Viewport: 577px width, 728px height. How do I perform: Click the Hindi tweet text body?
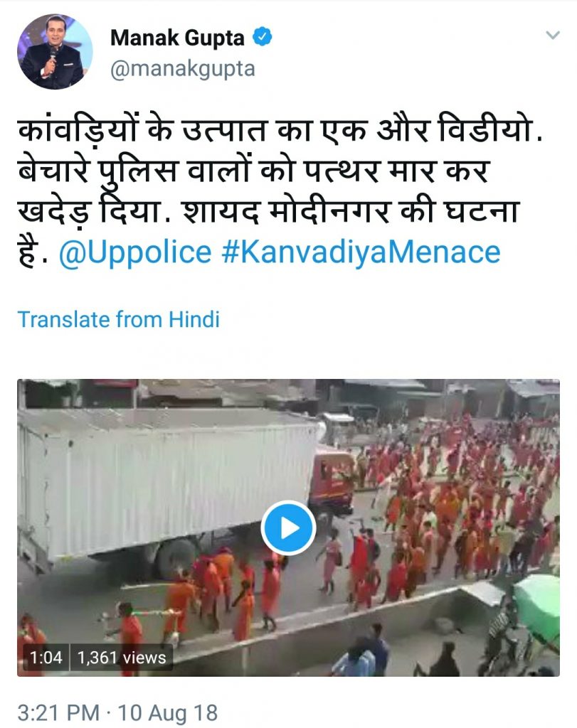[x=279, y=191]
